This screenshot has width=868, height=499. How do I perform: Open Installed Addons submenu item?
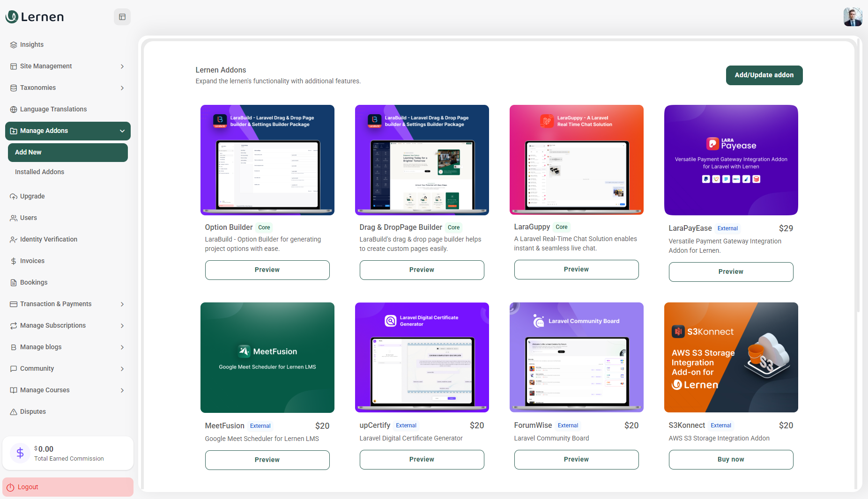click(39, 172)
